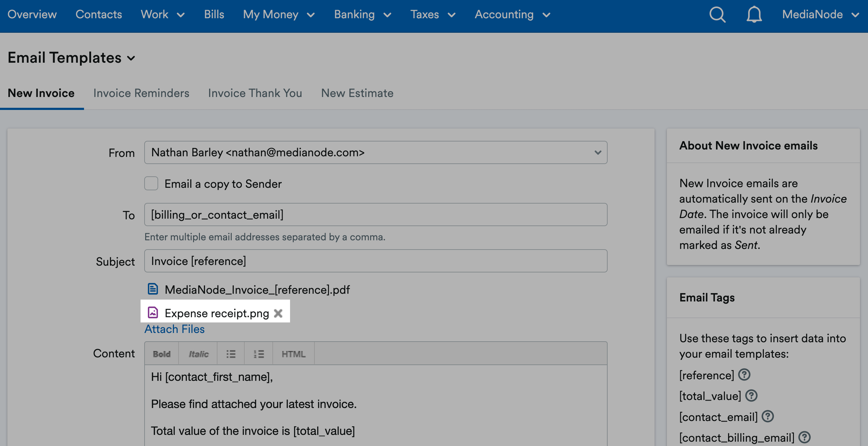
Task: Show help for [reference] tag
Action: click(x=744, y=375)
